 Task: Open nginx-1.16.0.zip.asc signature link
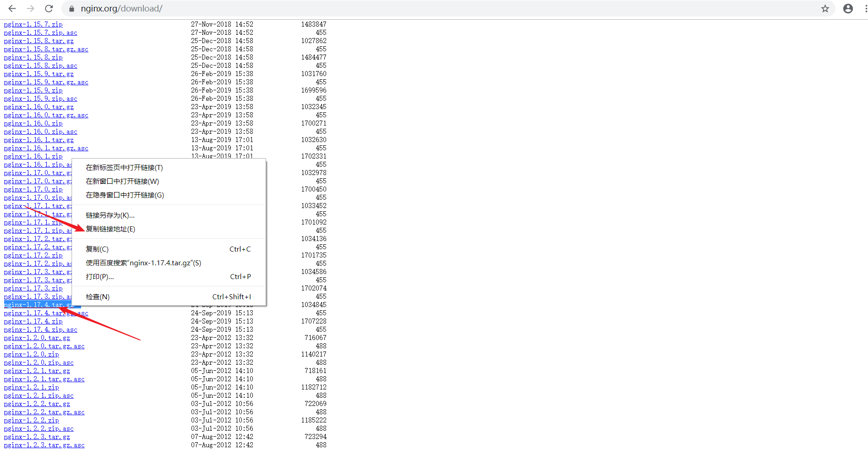click(x=41, y=132)
